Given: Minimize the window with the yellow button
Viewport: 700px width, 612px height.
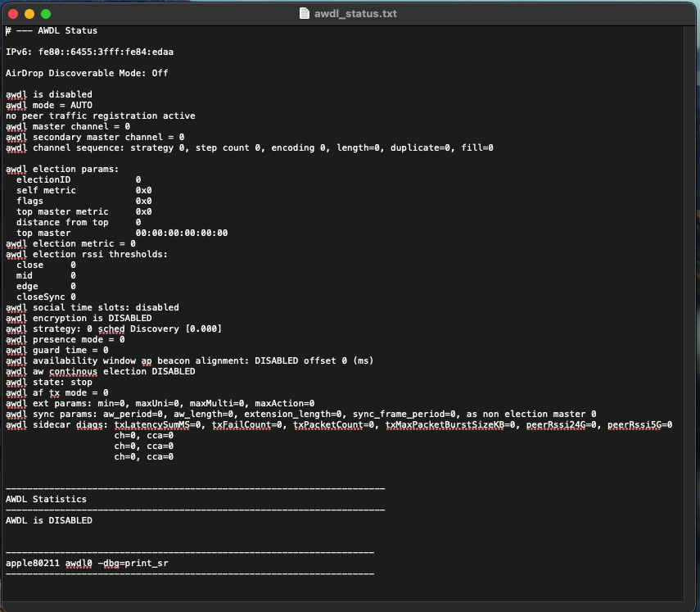Looking at the screenshot, I should click(x=29, y=14).
